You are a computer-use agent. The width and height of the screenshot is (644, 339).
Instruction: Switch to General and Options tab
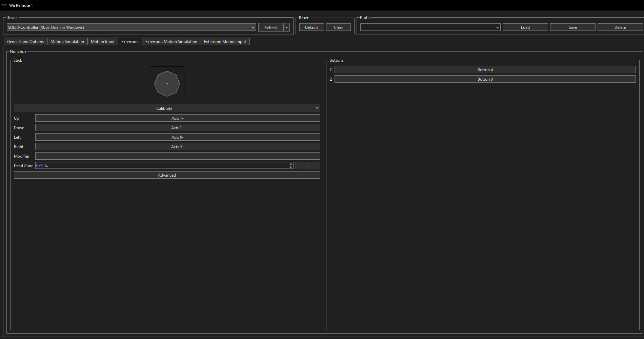click(25, 42)
